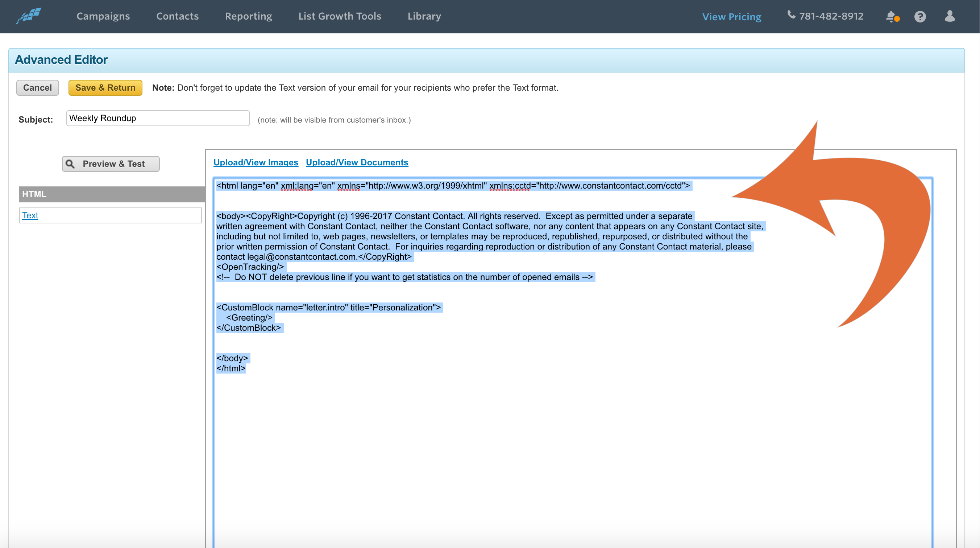Switch to the Text version link
980x548 pixels.
pos(30,215)
